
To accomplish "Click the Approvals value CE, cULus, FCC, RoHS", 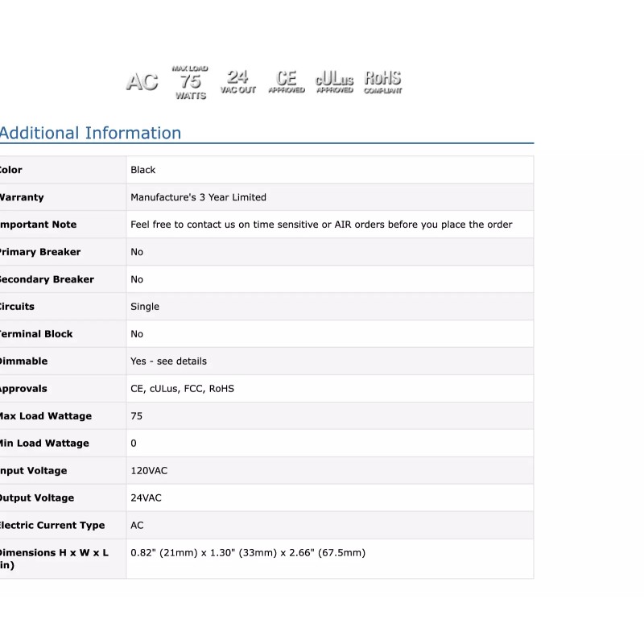I will [182, 389].
